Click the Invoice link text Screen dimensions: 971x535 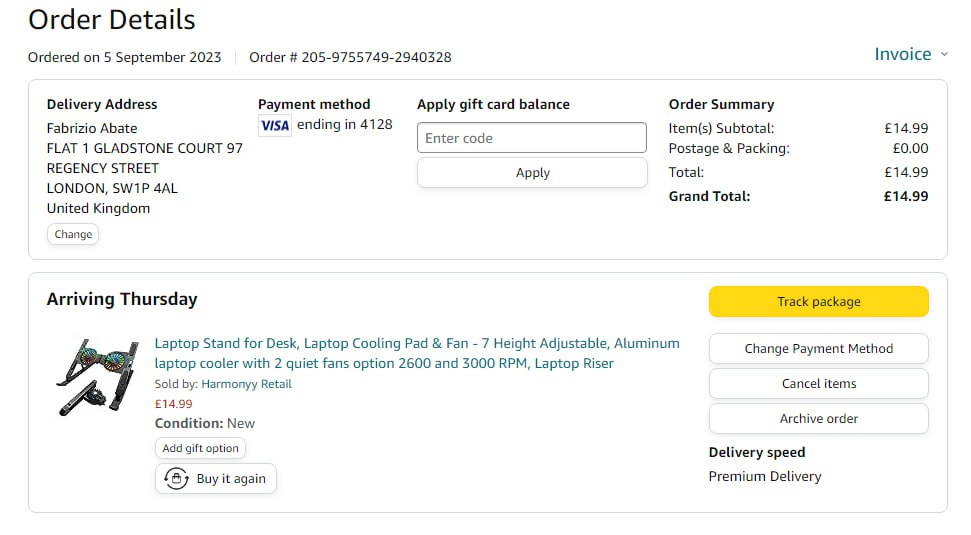(902, 54)
